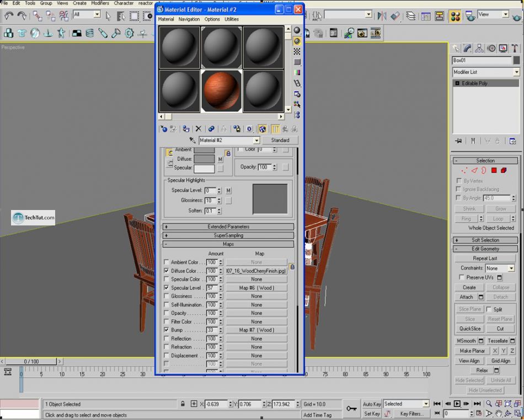Viewport: 524px width, 420px height.
Task: Click the QuickSlice button
Action: [470, 329]
